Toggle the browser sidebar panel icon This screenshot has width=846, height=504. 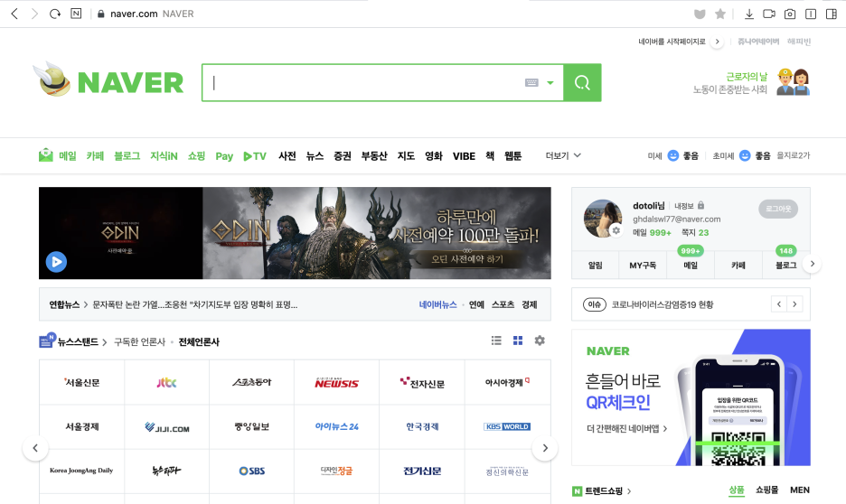[x=832, y=14]
